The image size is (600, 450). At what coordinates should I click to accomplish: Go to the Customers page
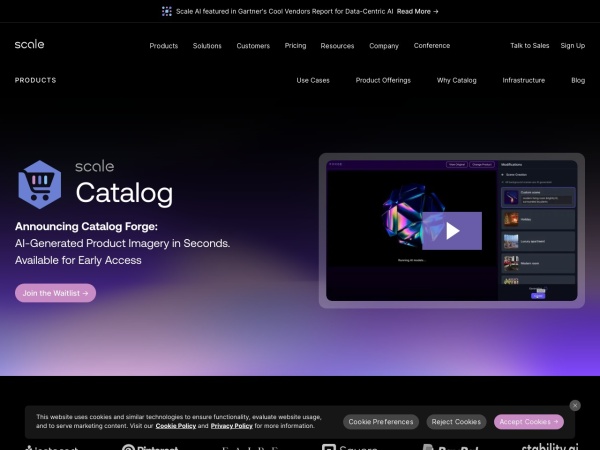click(252, 46)
